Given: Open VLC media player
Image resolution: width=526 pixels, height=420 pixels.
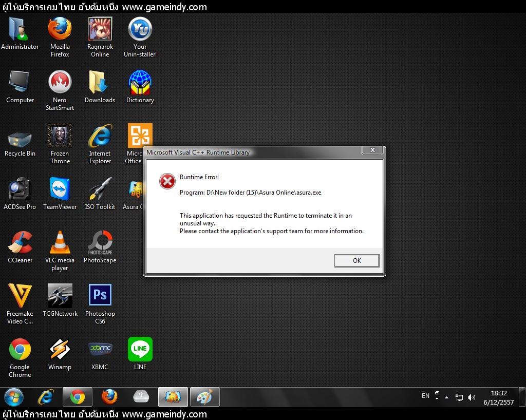Looking at the screenshot, I should pos(60,251).
